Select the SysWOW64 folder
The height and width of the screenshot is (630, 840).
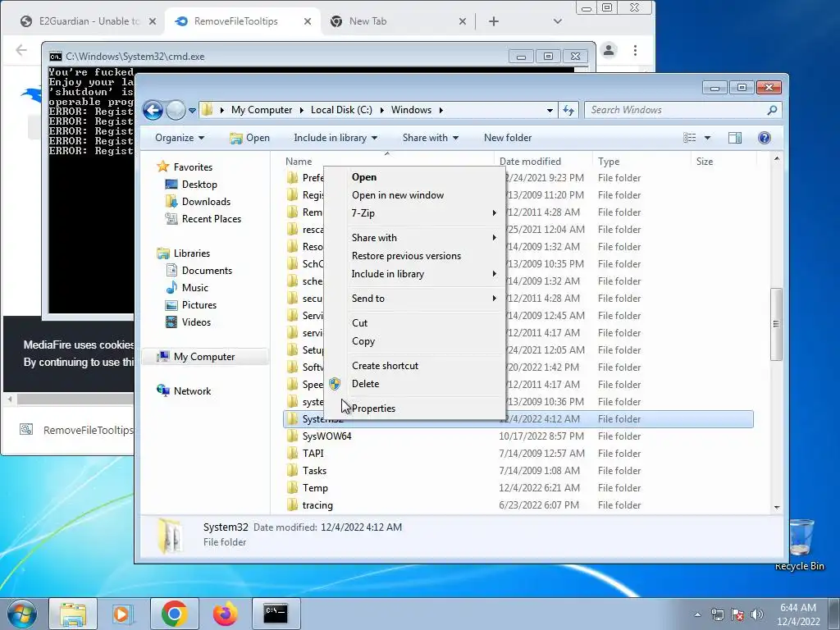tap(326, 436)
